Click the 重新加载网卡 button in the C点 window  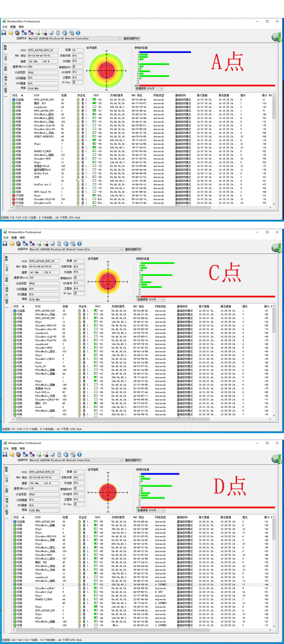(x=133, y=249)
